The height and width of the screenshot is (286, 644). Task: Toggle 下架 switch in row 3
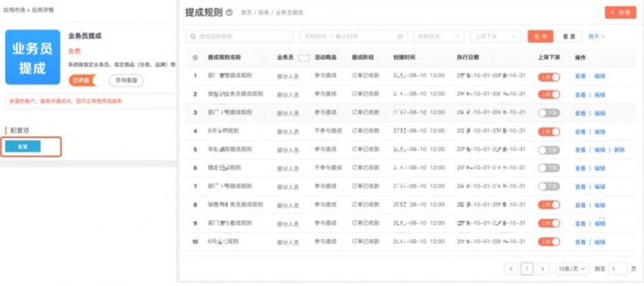pos(549,113)
